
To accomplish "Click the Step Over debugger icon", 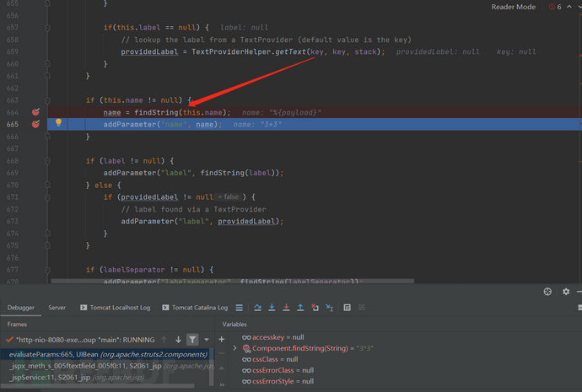I will (x=257, y=309).
